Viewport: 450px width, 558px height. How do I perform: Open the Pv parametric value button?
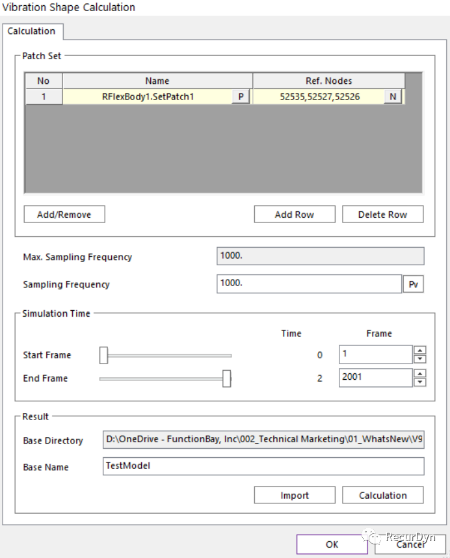(x=413, y=284)
